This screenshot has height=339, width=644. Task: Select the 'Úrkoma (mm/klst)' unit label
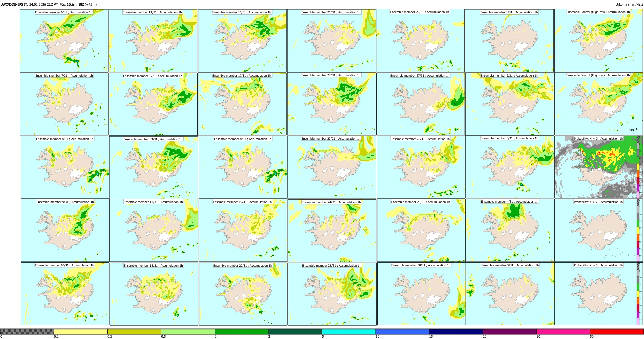629,4
